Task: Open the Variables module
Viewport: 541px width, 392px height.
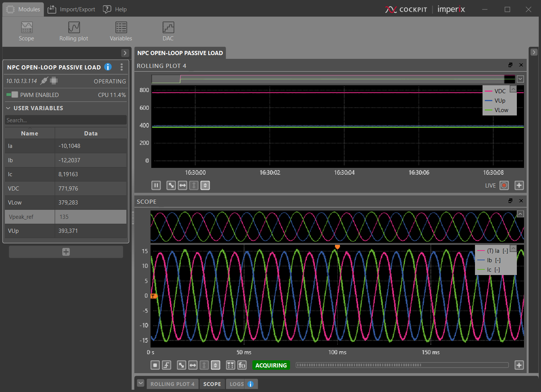Action: tap(121, 31)
